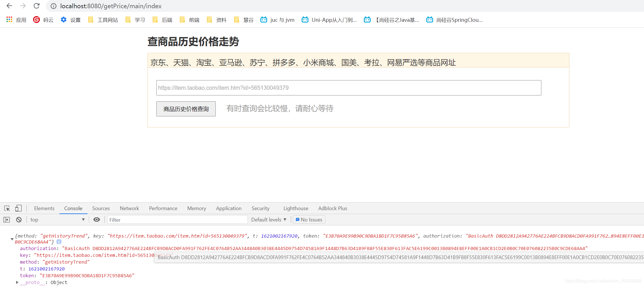
Task: Open the 尚硅谷之Java基 bookmark
Action: tap(392, 20)
